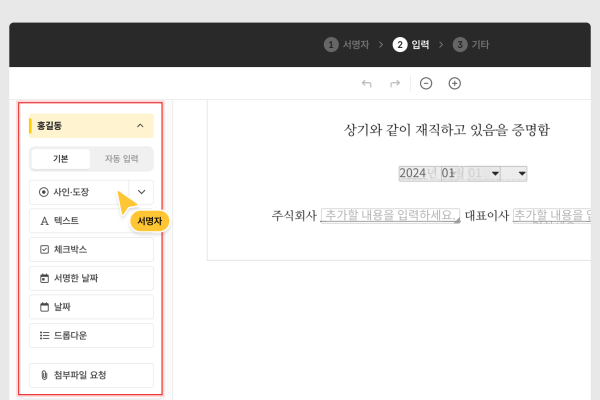
Task: Add a 날짜 field
Action: [x=91, y=307]
